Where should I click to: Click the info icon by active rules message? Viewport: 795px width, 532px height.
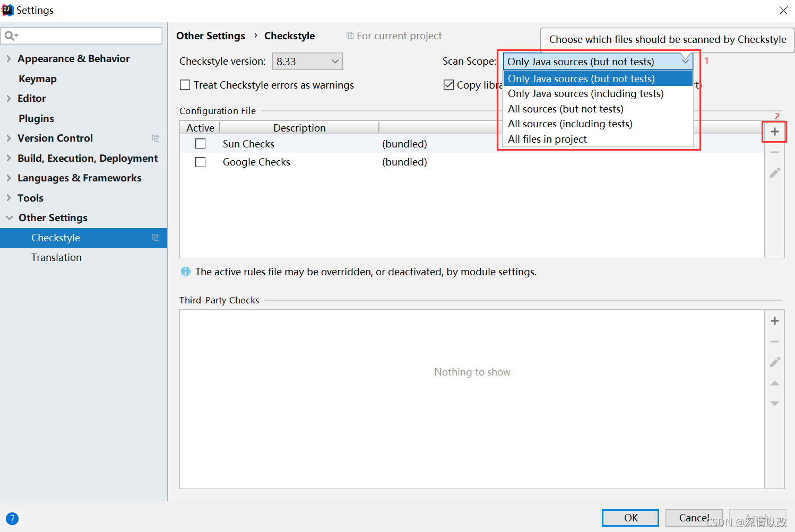pos(185,272)
